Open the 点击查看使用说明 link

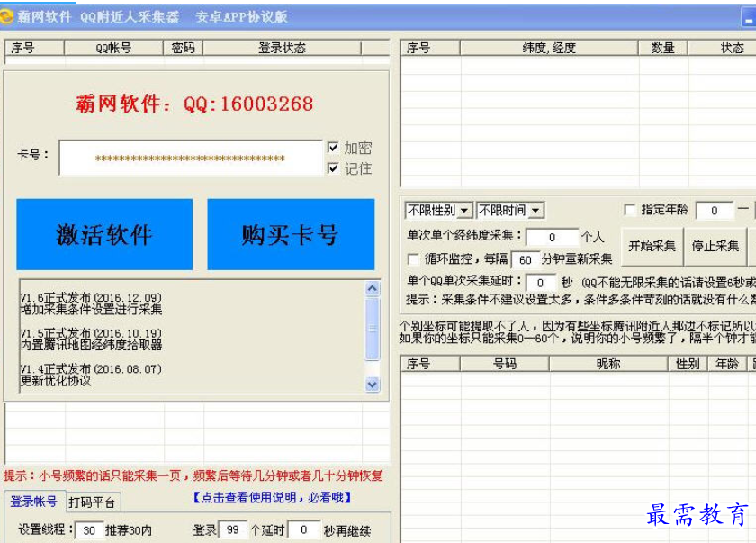tap(272, 498)
